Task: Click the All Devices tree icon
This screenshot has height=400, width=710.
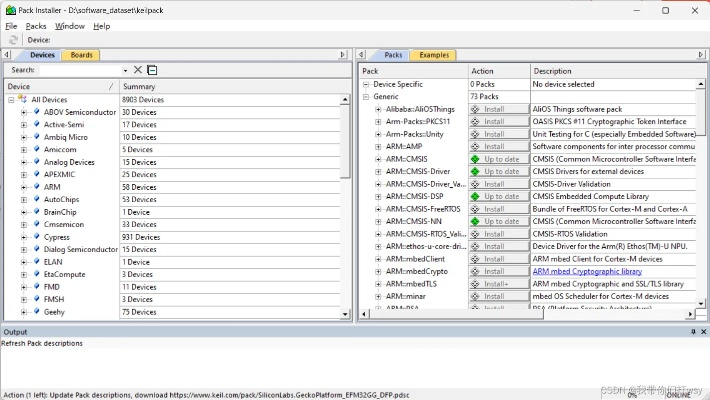Action: coord(22,100)
